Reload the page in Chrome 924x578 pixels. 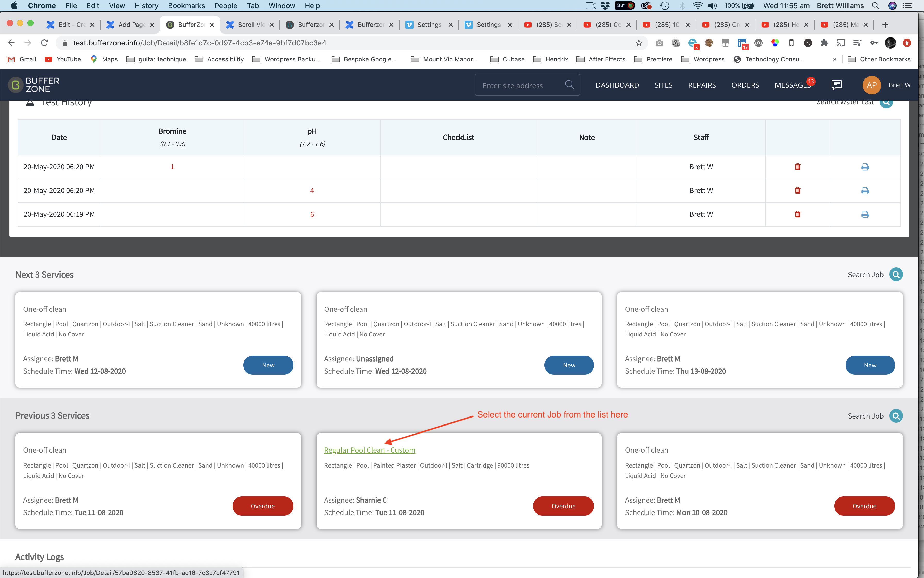[x=45, y=43]
